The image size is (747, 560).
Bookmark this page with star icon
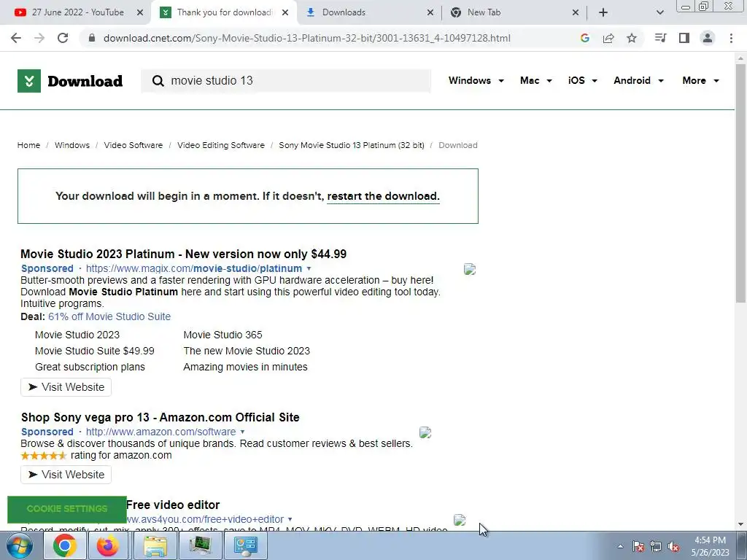[632, 38]
